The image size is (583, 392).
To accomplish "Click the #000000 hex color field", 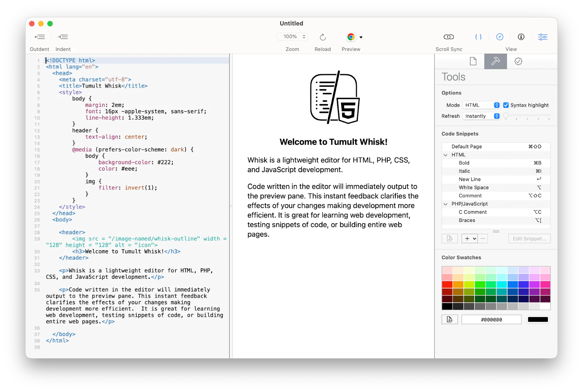I will pyautogui.click(x=491, y=319).
